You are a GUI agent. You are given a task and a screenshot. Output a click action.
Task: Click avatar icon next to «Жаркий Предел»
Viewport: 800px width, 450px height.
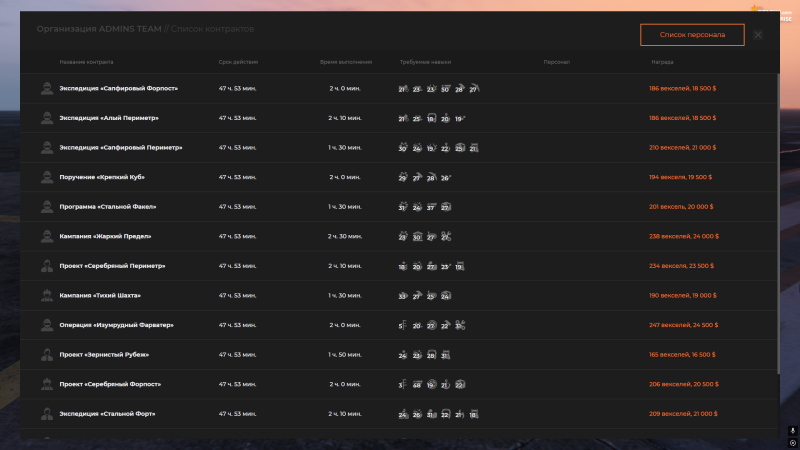(46, 236)
